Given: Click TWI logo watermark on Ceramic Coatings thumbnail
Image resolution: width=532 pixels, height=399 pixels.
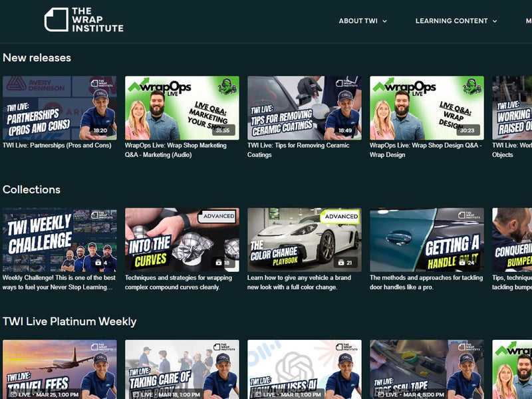Looking at the screenshot, I should pos(346,83).
